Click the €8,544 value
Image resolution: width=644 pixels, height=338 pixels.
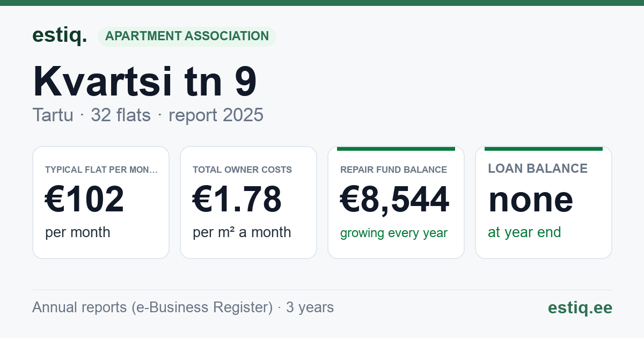point(395,199)
